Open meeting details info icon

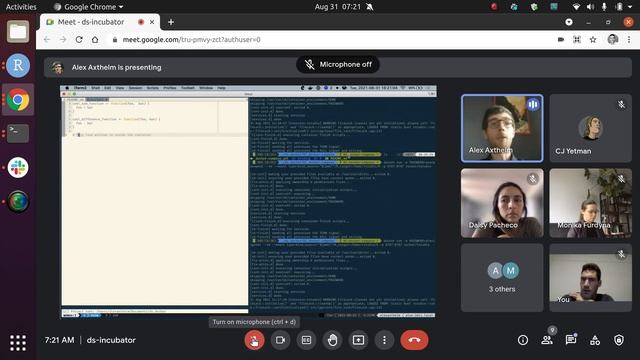coord(523,340)
